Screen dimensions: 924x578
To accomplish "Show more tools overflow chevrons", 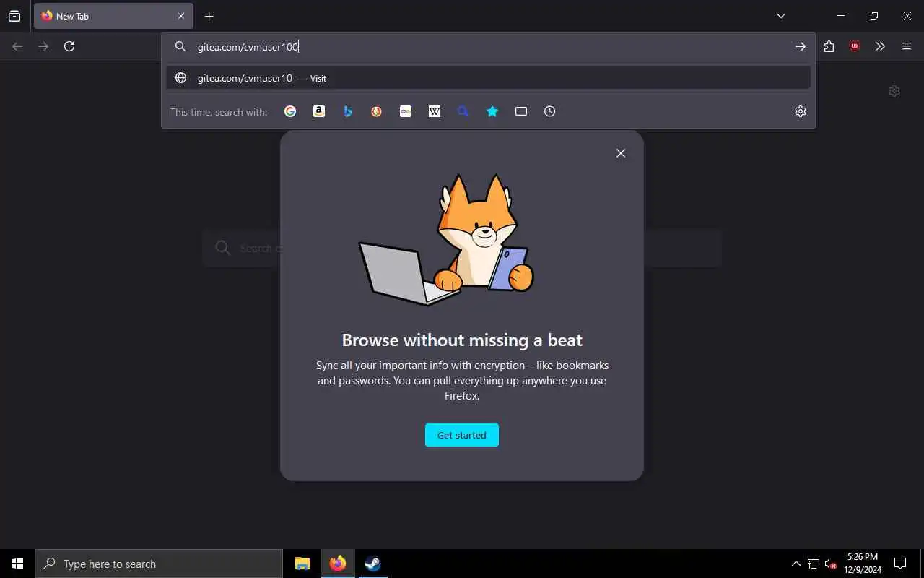I will pos(881,46).
